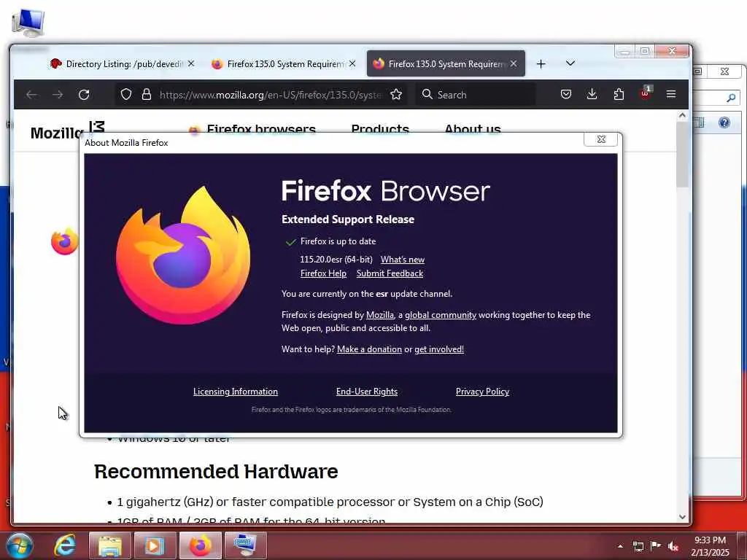This screenshot has height=560, width=747.
Task: Open the Firefox browsers page menu
Action: click(261, 129)
